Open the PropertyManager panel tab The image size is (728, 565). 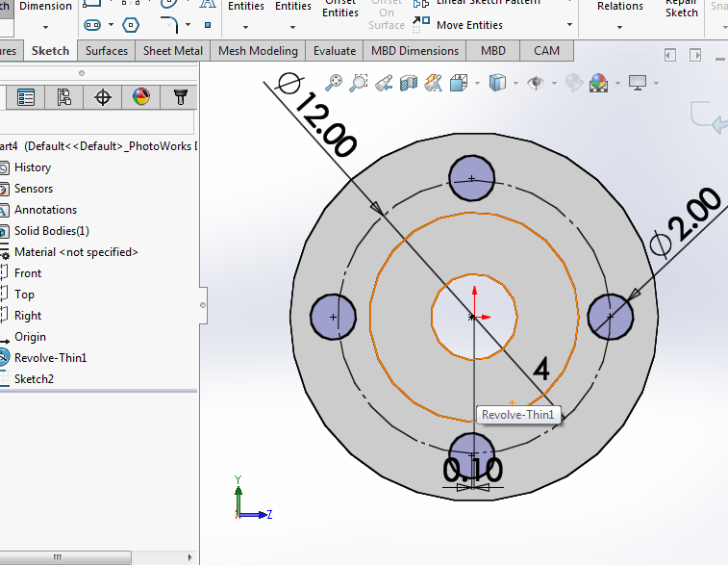[x=26, y=97]
